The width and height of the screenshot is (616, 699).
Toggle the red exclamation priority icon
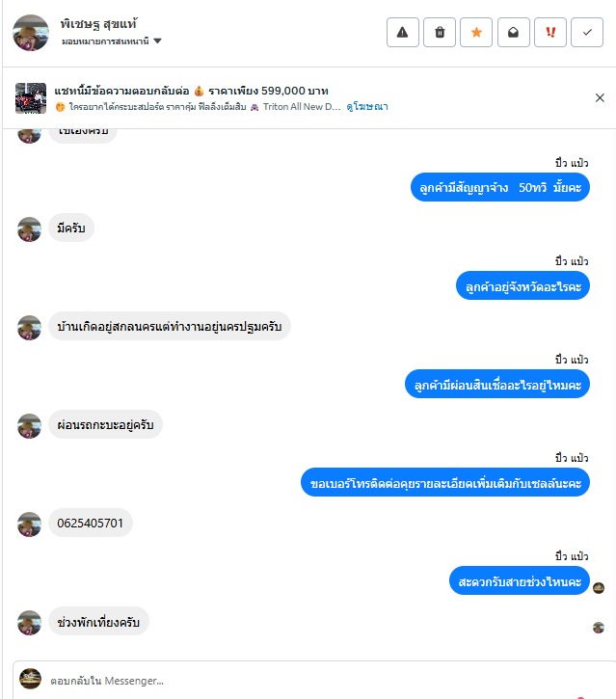[x=550, y=32]
